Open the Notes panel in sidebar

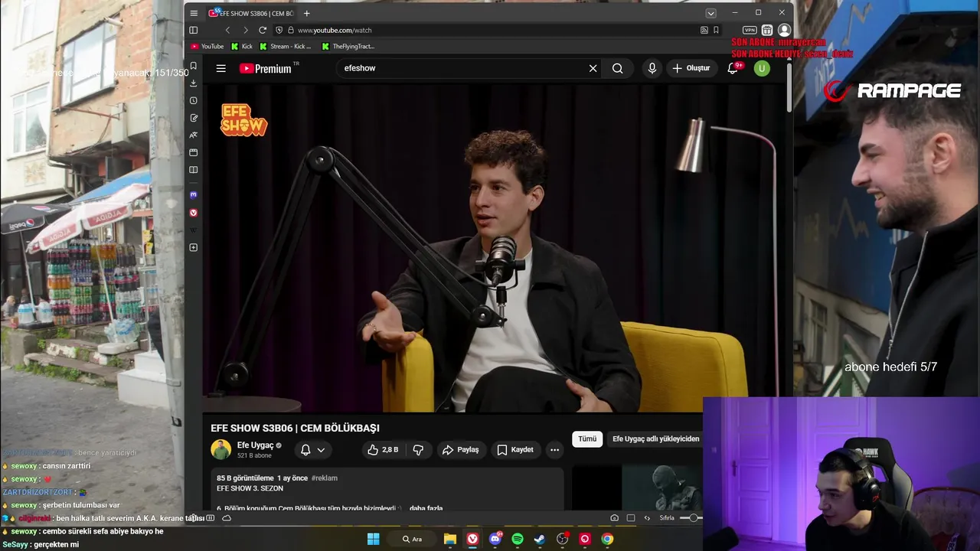[194, 118]
